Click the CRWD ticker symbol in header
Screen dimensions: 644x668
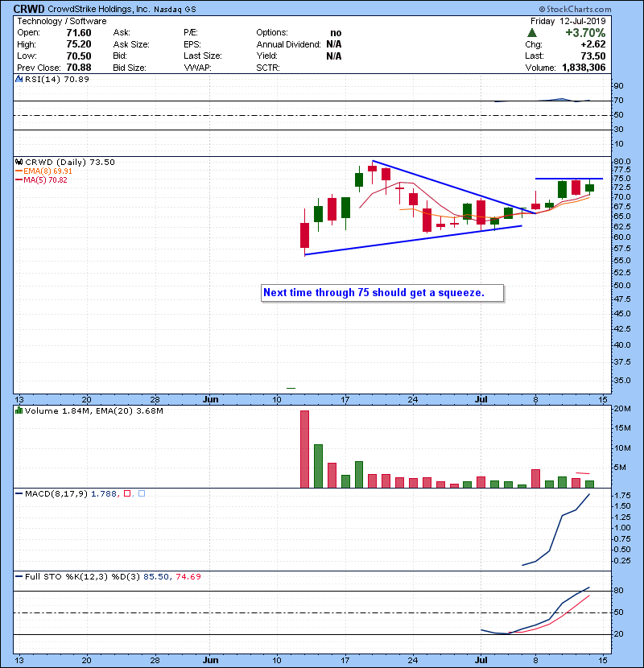coord(29,9)
